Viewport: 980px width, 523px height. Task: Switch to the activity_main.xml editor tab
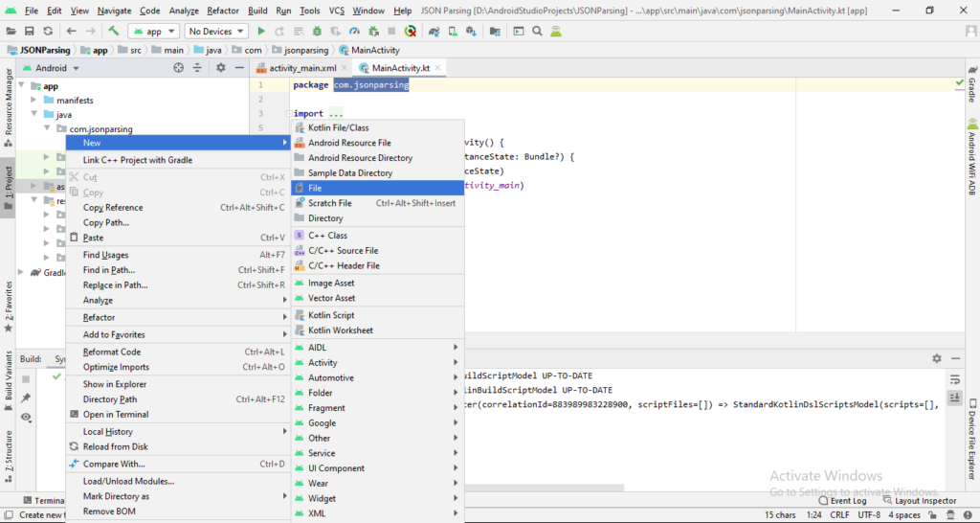coord(302,68)
